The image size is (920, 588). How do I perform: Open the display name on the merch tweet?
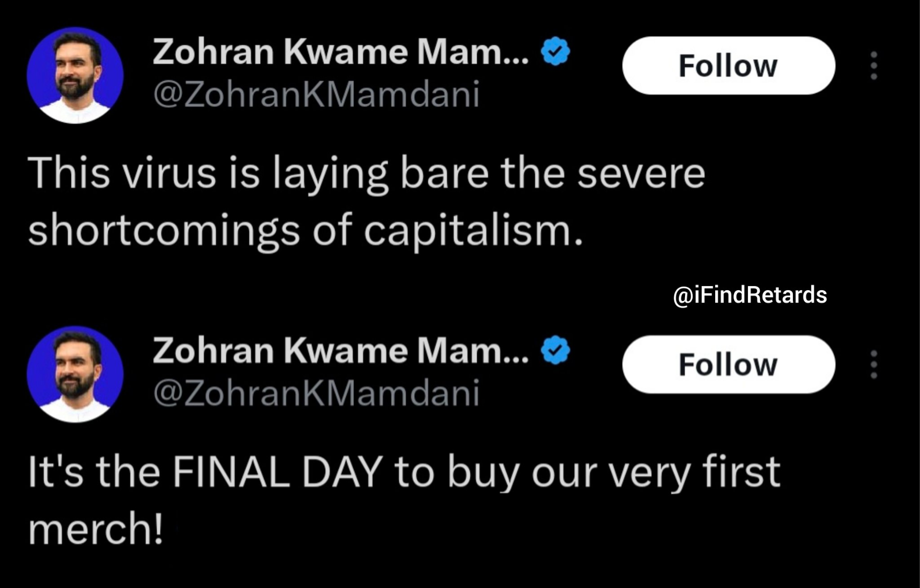[x=340, y=351]
